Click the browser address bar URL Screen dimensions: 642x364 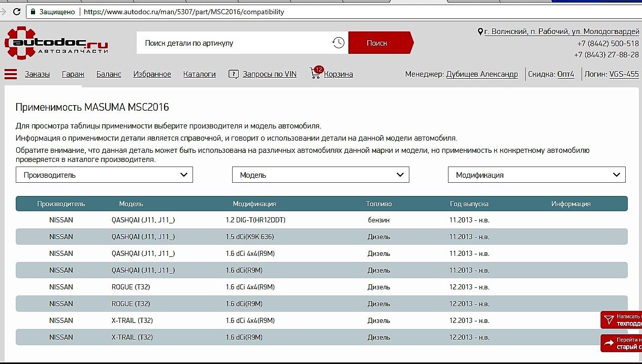184,11
